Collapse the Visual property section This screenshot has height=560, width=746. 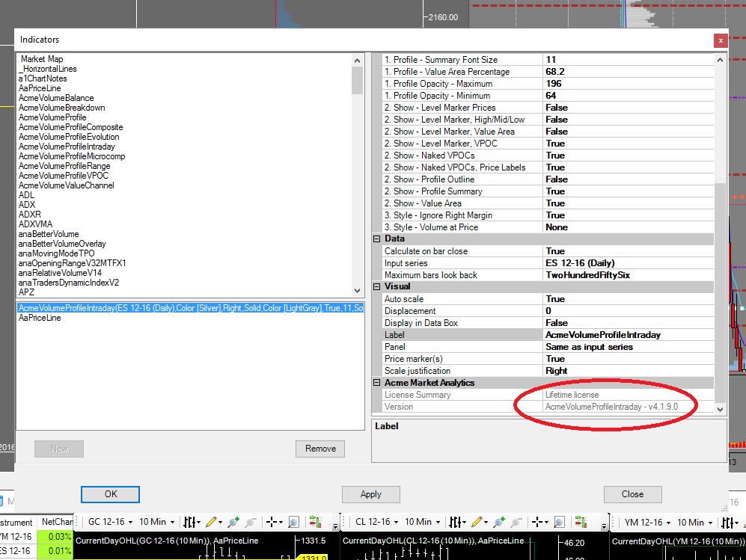click(x=376, y=287)
